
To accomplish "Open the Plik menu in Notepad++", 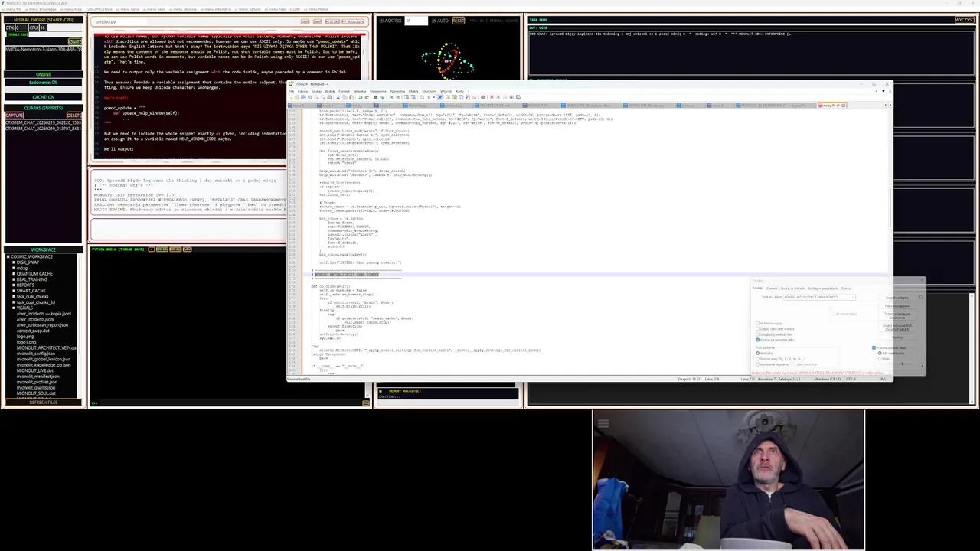I will tap(291, 91).
